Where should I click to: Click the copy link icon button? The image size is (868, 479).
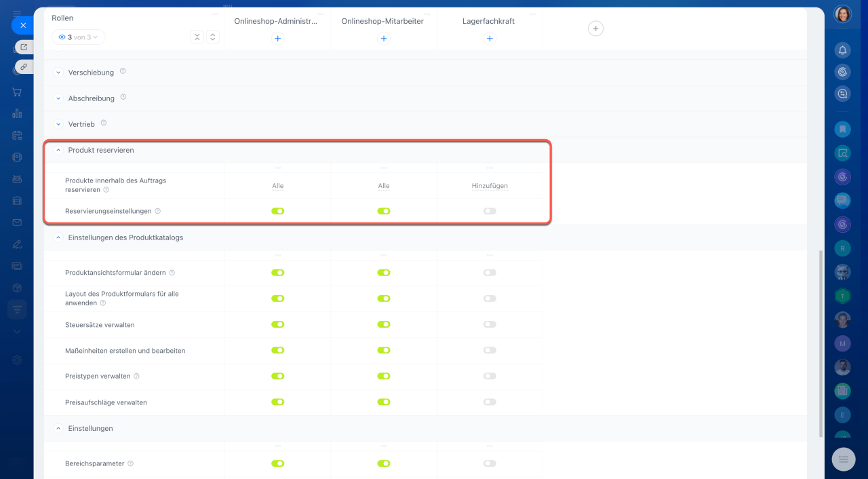24,66
